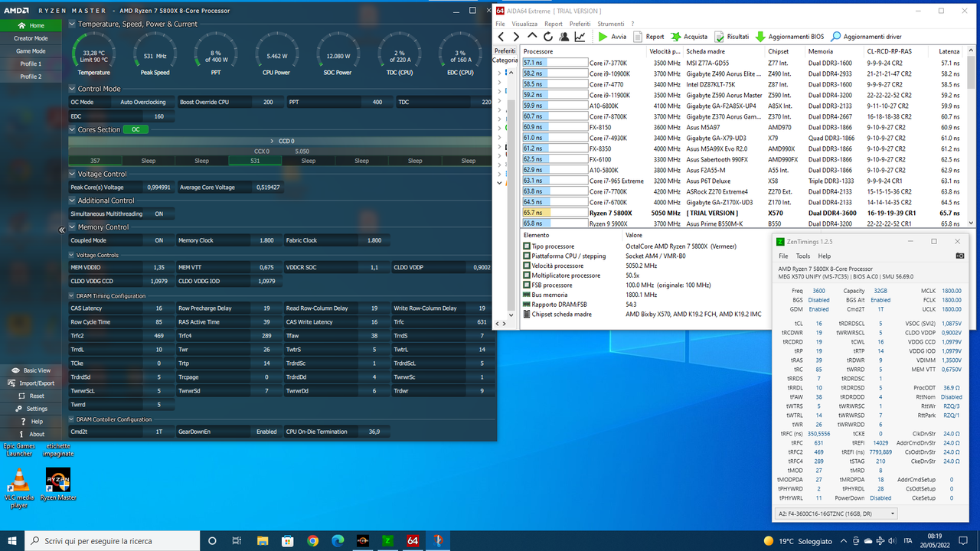Open Ryzen Master Help

(x=31, y=421)
